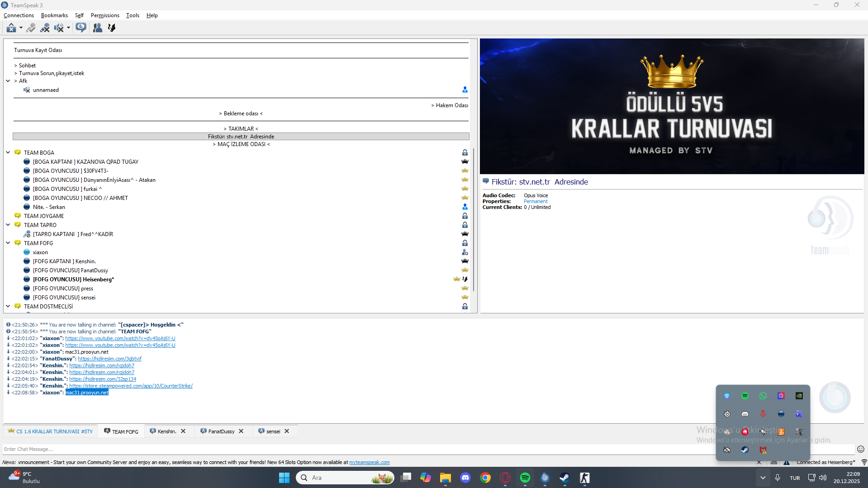Viewport: 868px width, 488px height.
Task: Click the connection quality icon in status bar
Action: click(x=864, y=463)
